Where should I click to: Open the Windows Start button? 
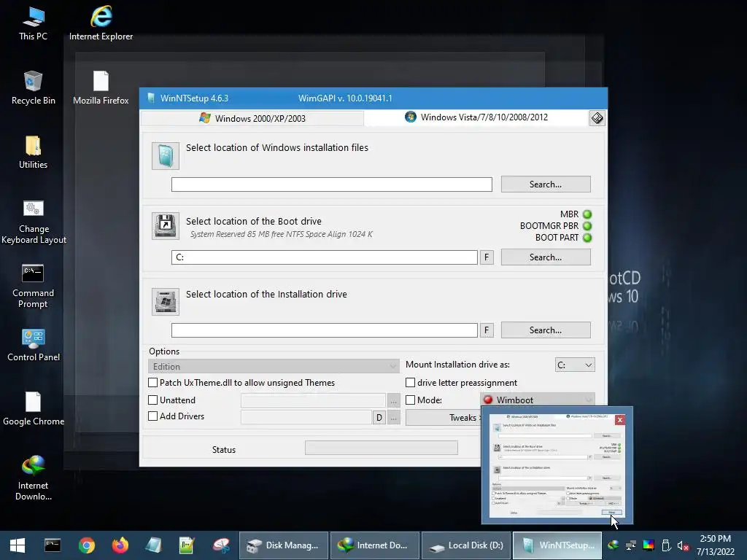18,545
